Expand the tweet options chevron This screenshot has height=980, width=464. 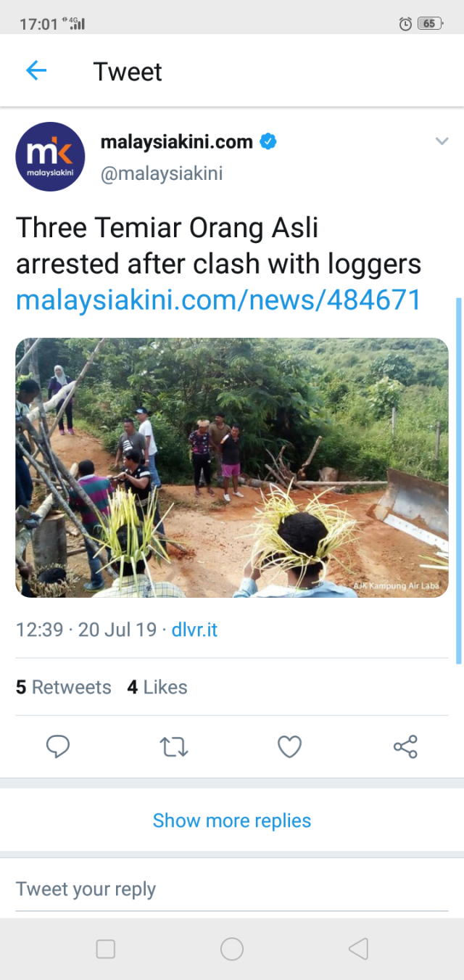pyautogui.click(x=442, y=141)
